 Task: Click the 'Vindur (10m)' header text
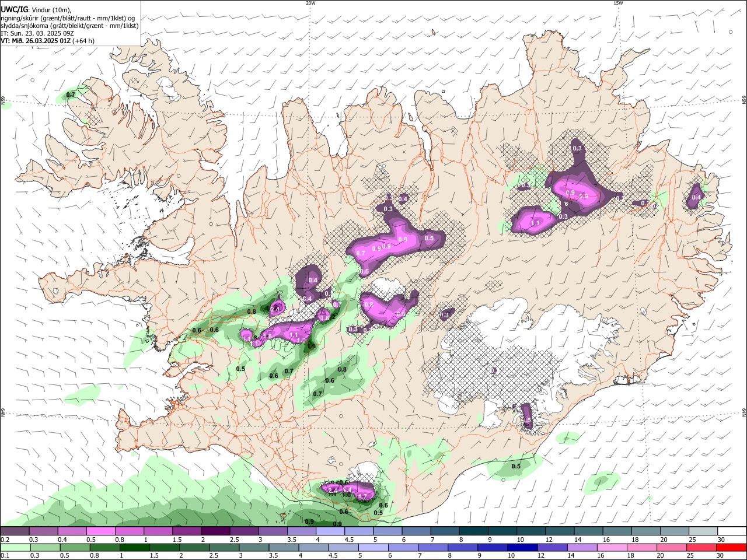(51, 10)
